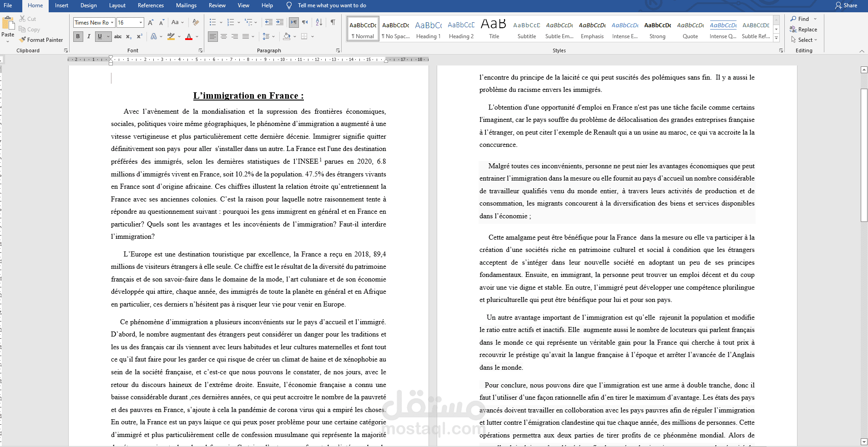Apply the No Spacing style
868x447 pixels.
pyautogui.click(x=396, y=29)
